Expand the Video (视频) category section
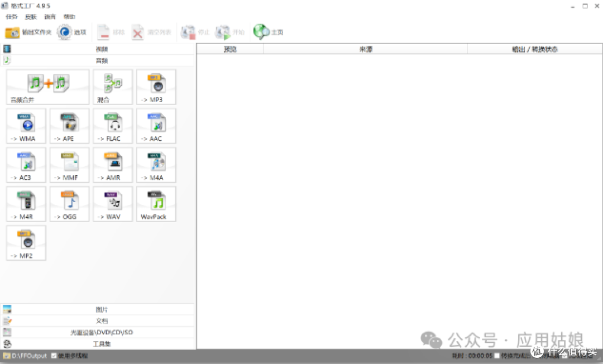Viewport: 603px width, 364px height. pyautogui.click(x=98, y=49)
